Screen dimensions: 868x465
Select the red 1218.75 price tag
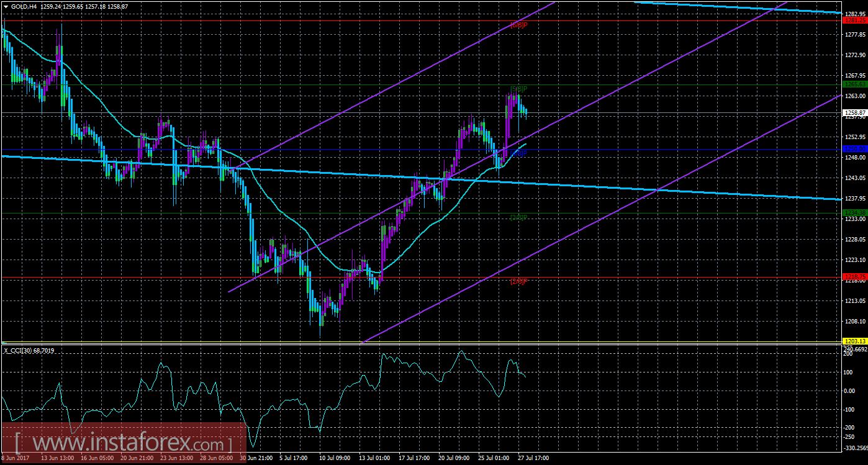(x=855, y=277)
